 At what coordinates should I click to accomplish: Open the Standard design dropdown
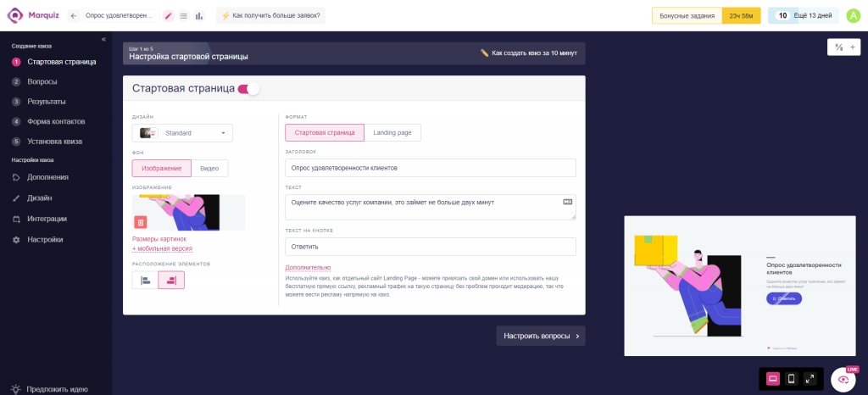[x=182, y=133]
